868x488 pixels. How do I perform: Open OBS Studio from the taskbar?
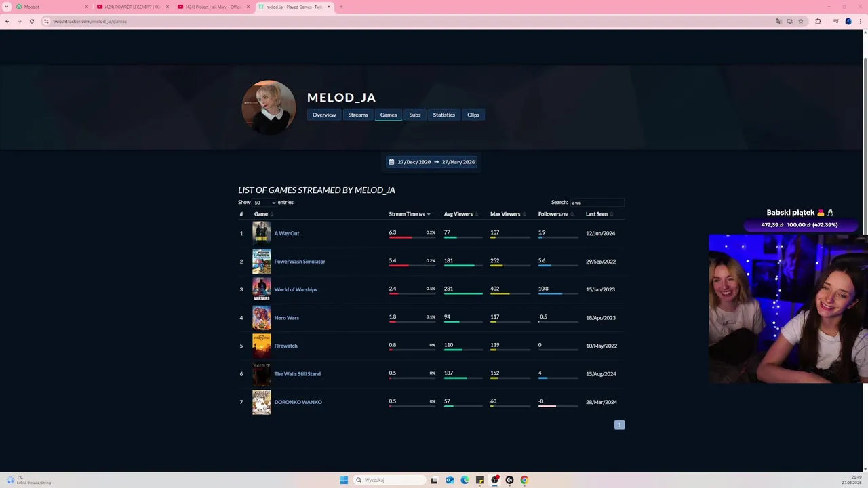click(x=495, y=480)
